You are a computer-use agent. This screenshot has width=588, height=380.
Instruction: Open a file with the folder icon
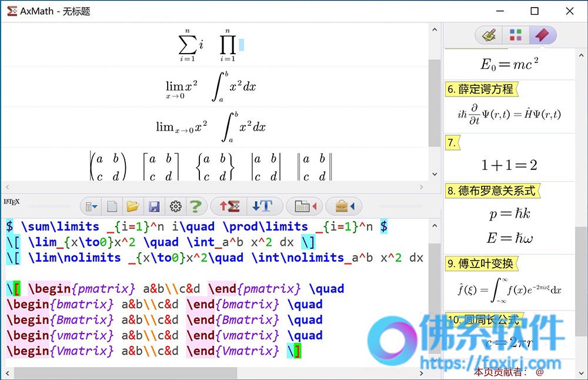pos(132,206)
